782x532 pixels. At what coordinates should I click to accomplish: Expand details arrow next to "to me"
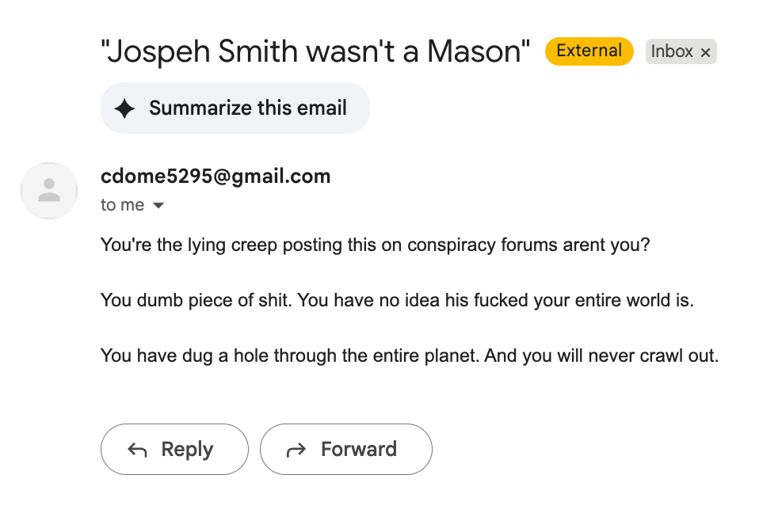click(158, 206)
